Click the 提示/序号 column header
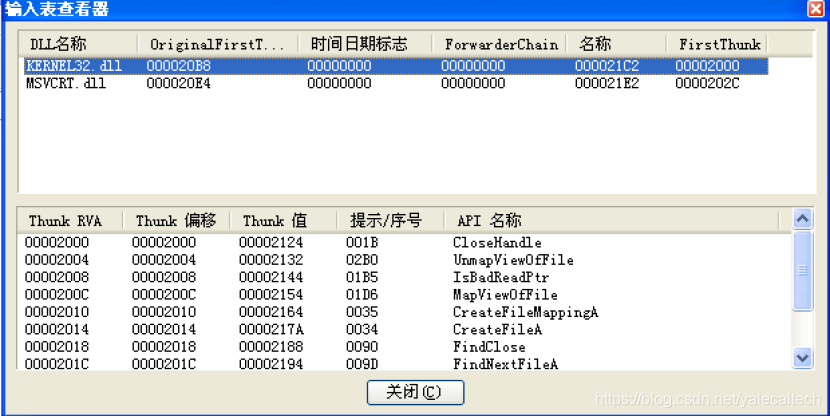Screen dimensions: 830x418 click(390, 220)
